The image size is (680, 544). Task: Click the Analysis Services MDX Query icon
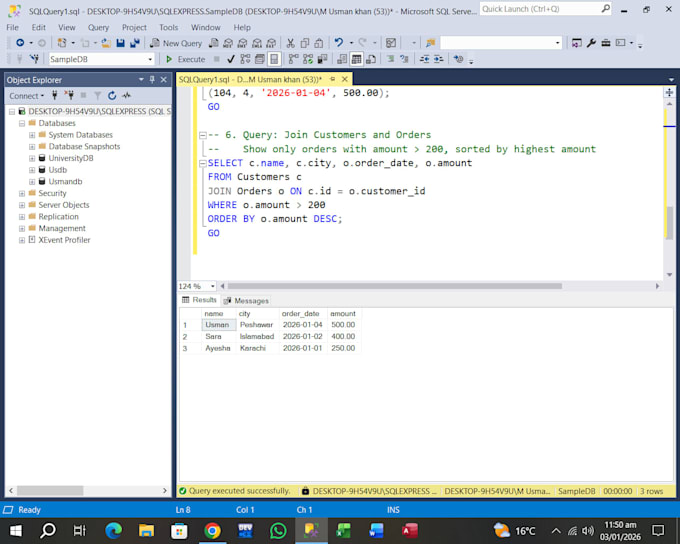pyautogui.click(x=228, y=43)
